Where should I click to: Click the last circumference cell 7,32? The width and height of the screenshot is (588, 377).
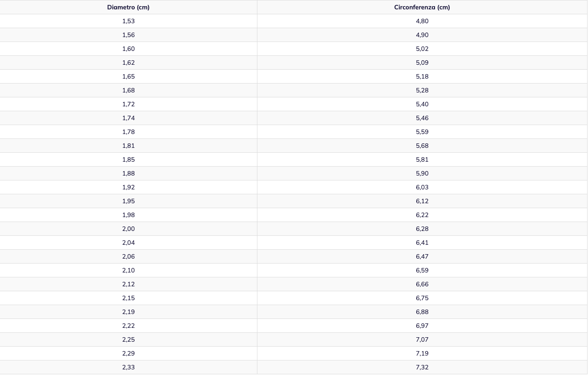(x=422, y=367)
